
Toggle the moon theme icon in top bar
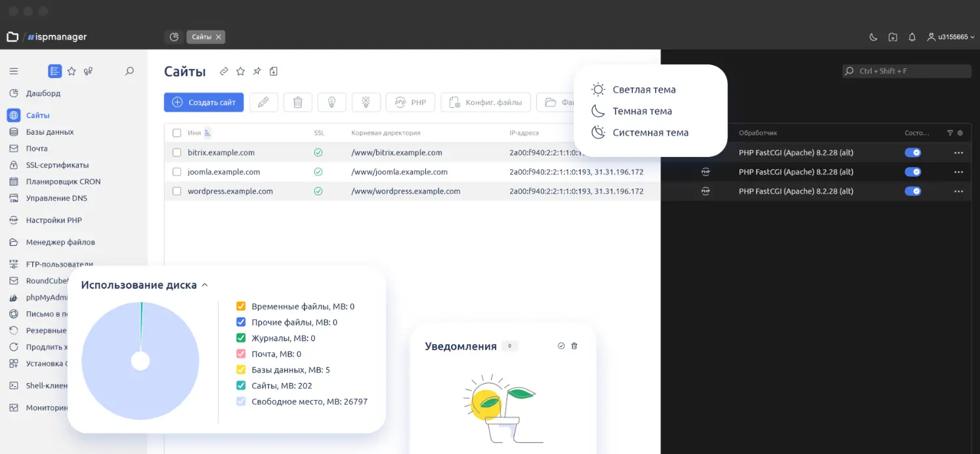tap(873, 37)
